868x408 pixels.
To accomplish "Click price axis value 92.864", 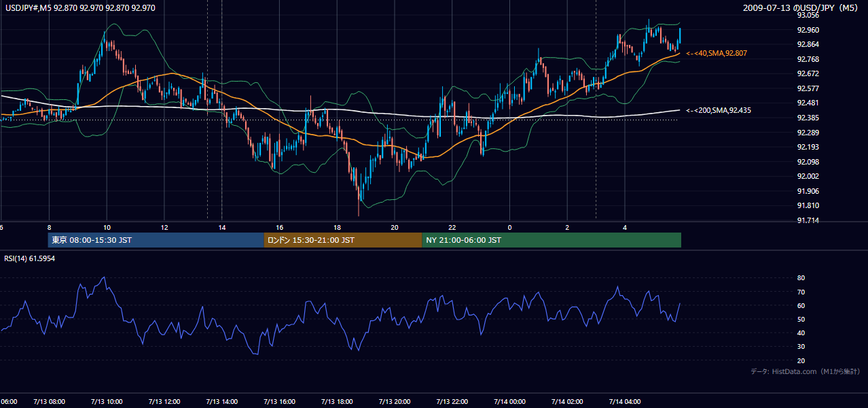I will (808, 44).
